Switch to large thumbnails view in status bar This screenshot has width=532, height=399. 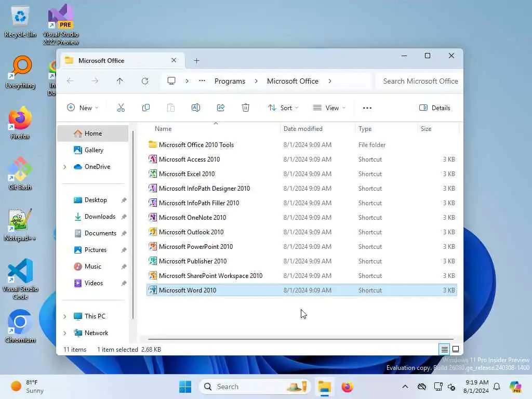(456, 349)
